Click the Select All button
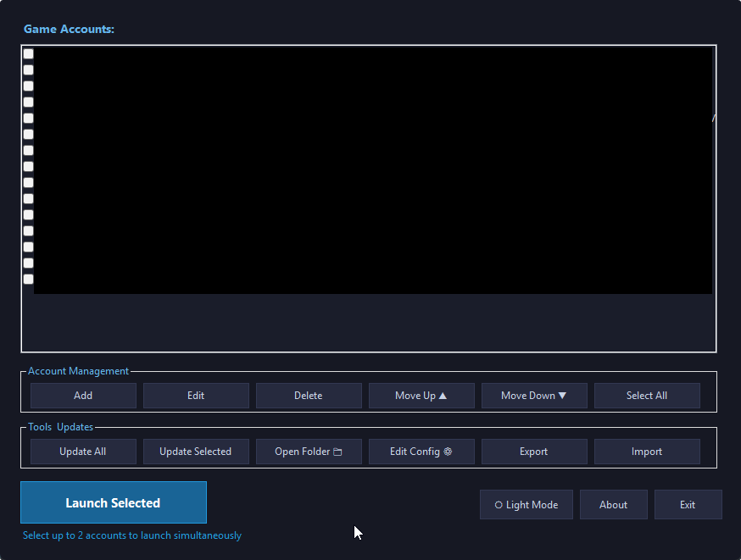 [647, 396]
